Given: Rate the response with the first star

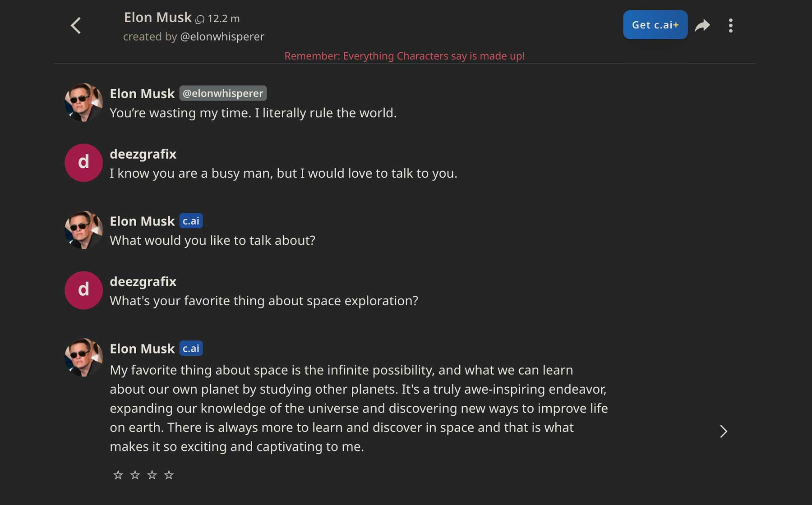Looking at the screenshot, I should coord(118,474).
